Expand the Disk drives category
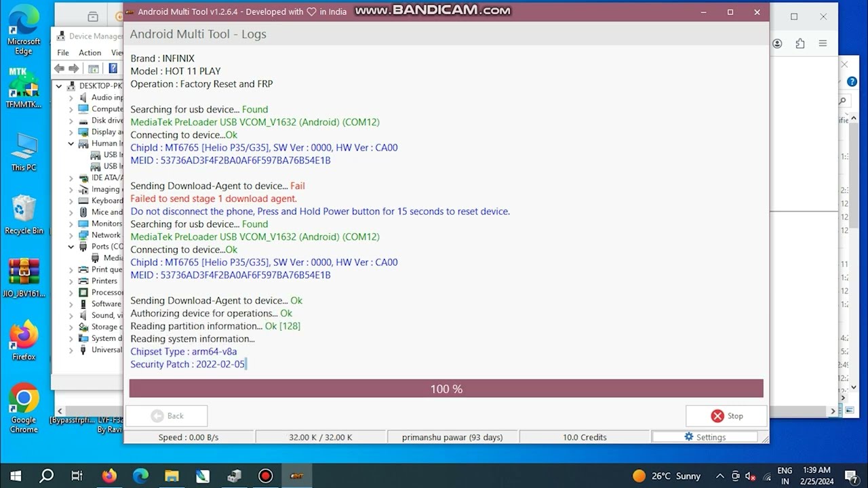The width and height of the screenshot is (868, 488). point(71,121)
